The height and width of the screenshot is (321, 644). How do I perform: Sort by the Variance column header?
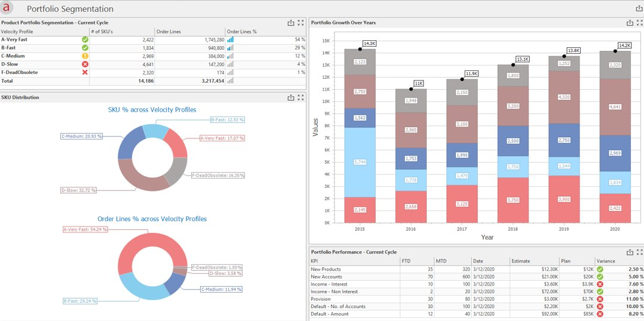click(606, 261)
